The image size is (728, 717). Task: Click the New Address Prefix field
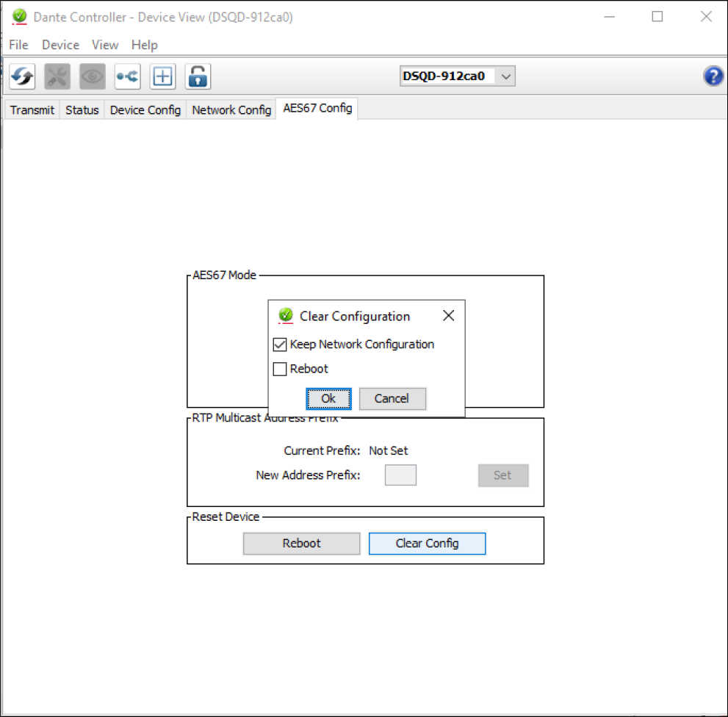400,475
